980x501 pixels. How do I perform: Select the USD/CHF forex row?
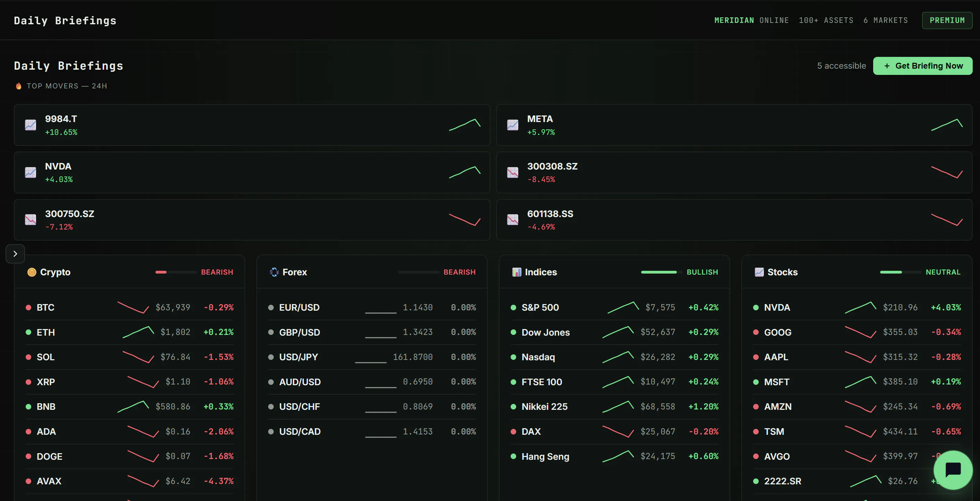coord(372,407)
